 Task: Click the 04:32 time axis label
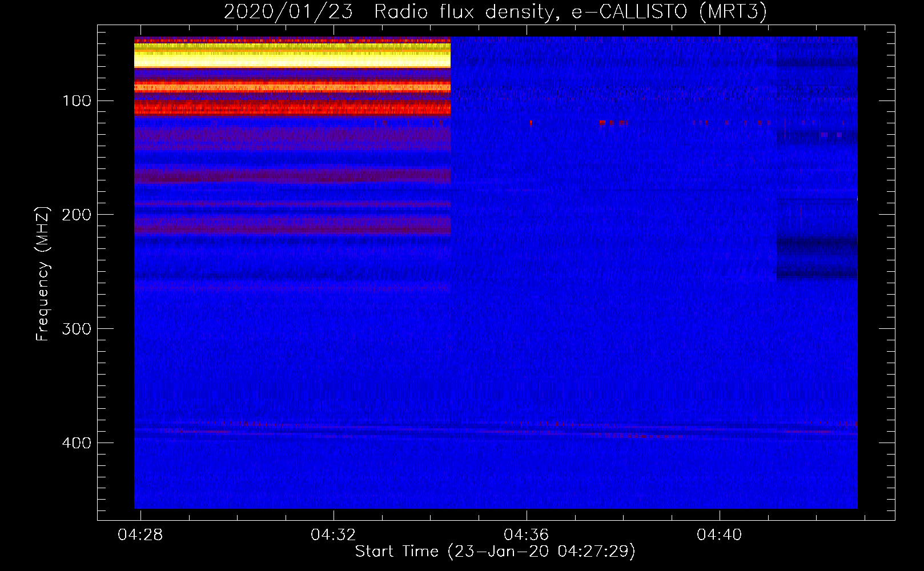pyautogui.click(x=334, y=535)
